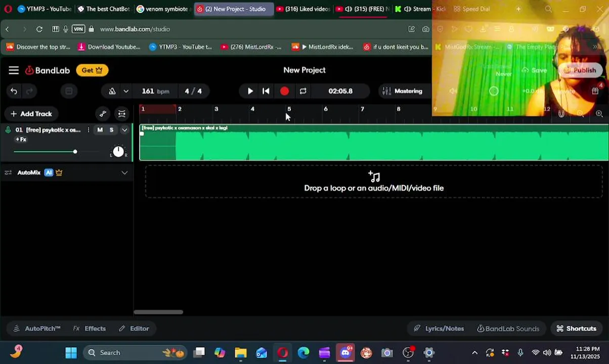The width and height of the screenshot is (609, 364).
Task: Click the AutoMix sliders icon
Action: click(x=8, y=173)
